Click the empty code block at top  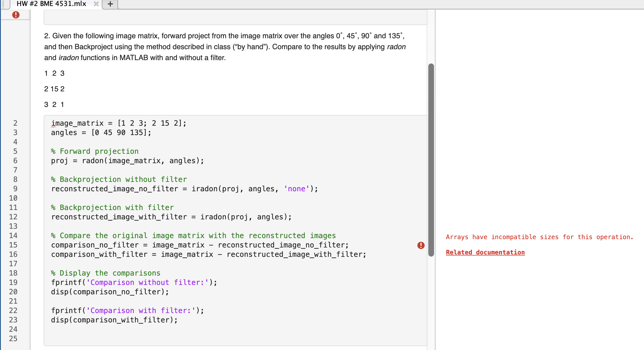pos(235,18)
